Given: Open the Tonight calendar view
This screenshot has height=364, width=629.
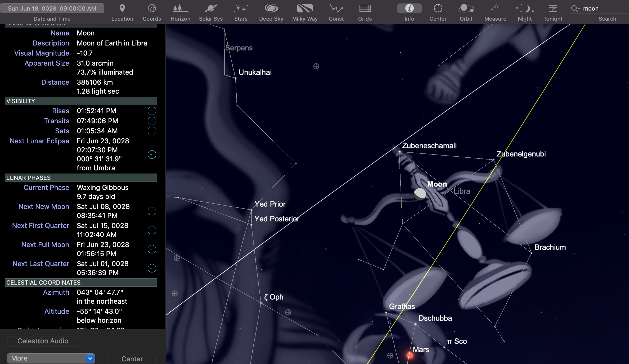Looking at the screenshot, I should [x=553, y=9].
